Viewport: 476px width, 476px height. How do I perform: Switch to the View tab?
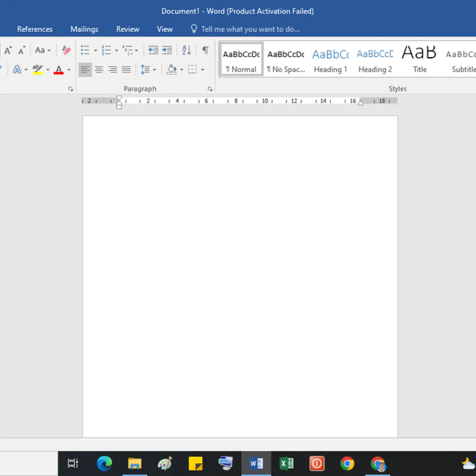(x=165, y=29)
